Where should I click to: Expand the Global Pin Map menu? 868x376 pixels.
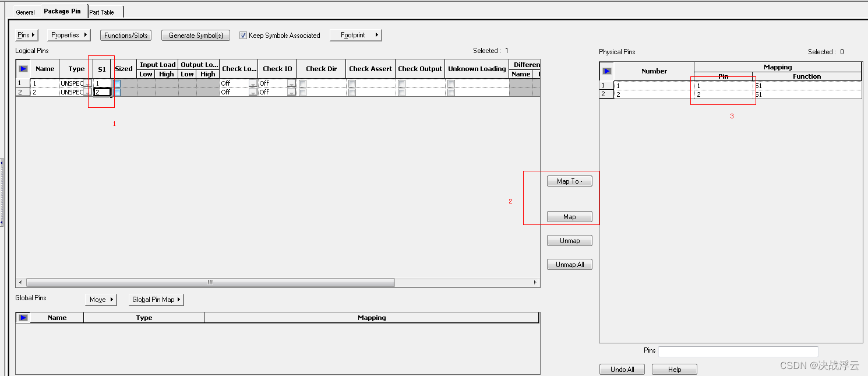tap(156, 299)
